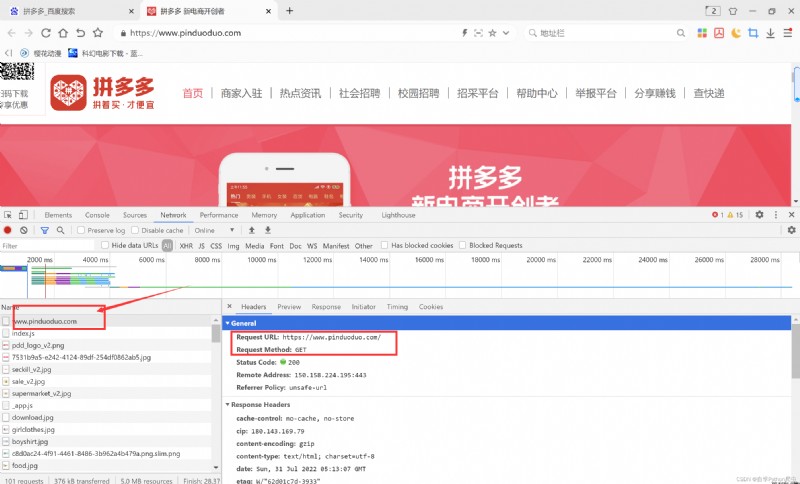Toggle DevTools device toolbar icon

pyautogui.click(x=23, y=215)
